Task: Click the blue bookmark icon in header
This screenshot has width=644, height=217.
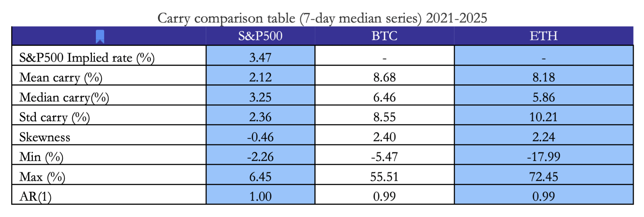Action: click(x=100, y=36)
